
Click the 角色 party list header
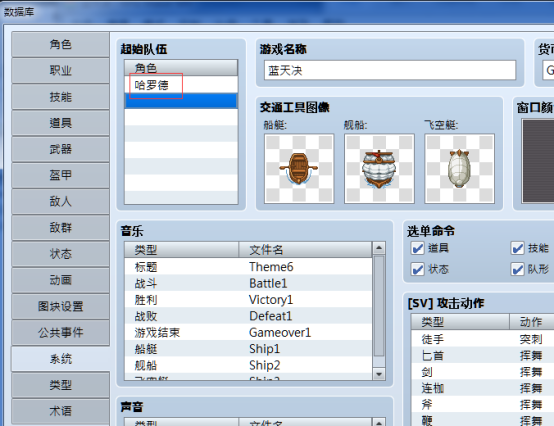181,67
